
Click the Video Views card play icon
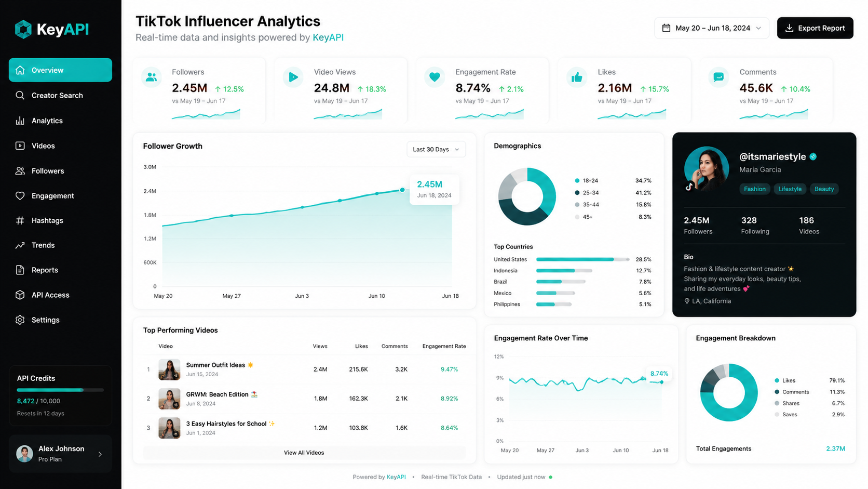point(293,77)
